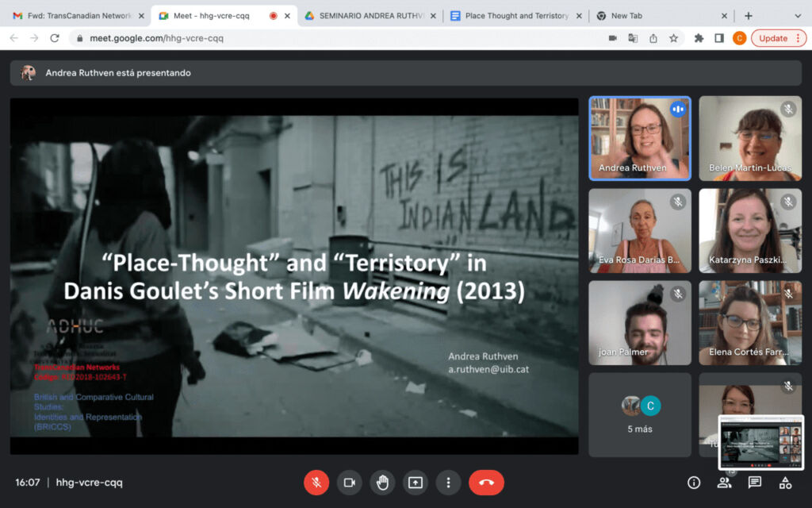812x508 pixels.
Task: Toggle the camera on or off
Action: click(x=349, y=483)
